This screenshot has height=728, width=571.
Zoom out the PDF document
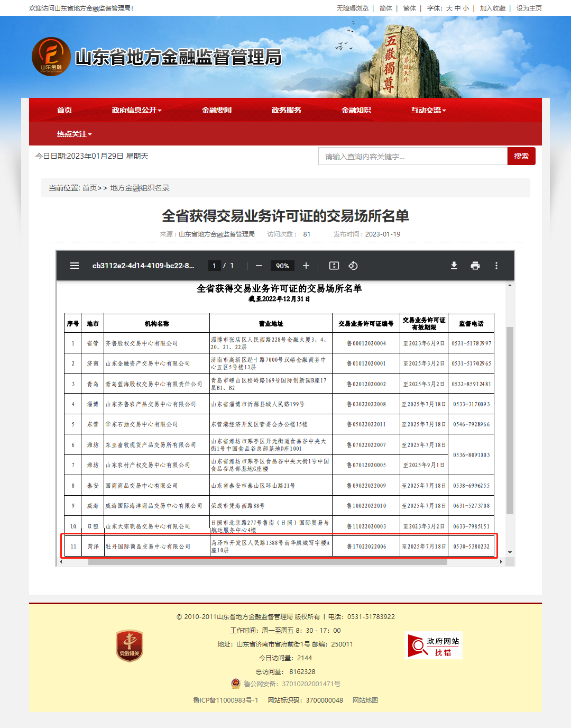coord(259,266)
